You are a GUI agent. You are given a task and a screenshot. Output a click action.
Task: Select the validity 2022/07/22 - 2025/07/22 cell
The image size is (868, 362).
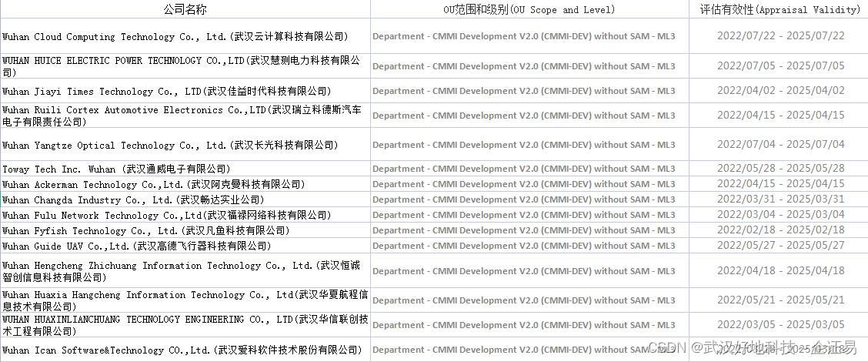coord(779,36)
